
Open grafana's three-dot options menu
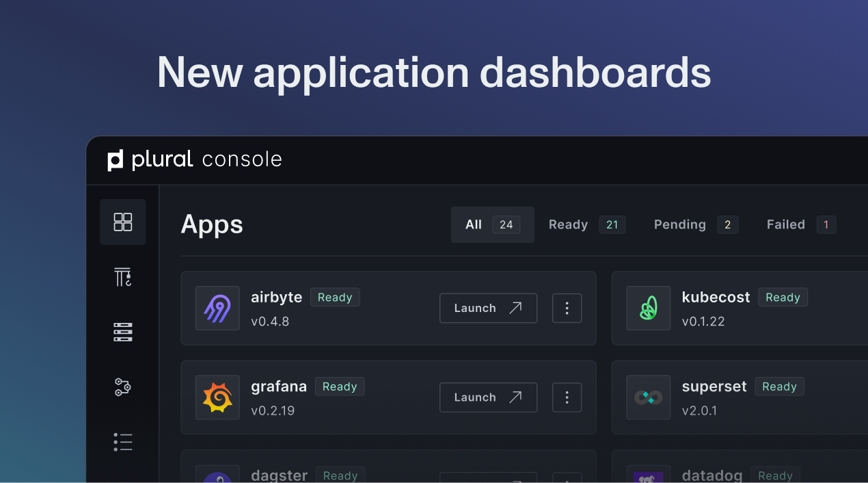pyautogui.click(x=567, y=397)
